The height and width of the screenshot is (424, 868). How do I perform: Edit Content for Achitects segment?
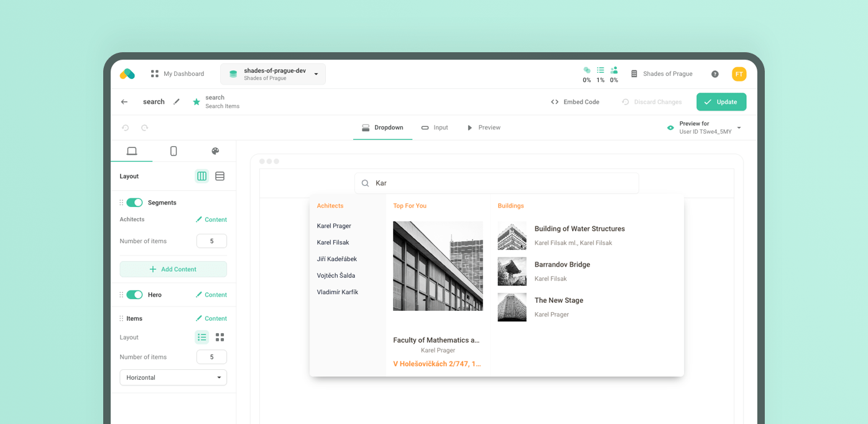pos(211,219)
